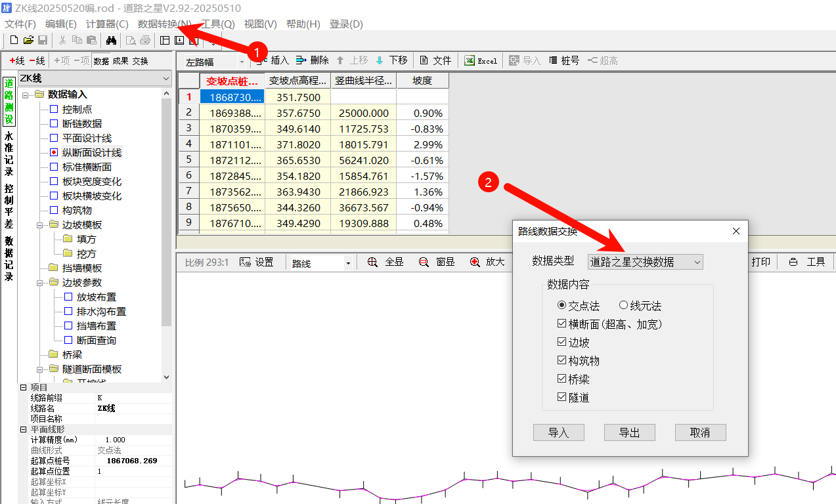
Task: Open the 设置 settings for the drawing view
Action: coord(257,262)
